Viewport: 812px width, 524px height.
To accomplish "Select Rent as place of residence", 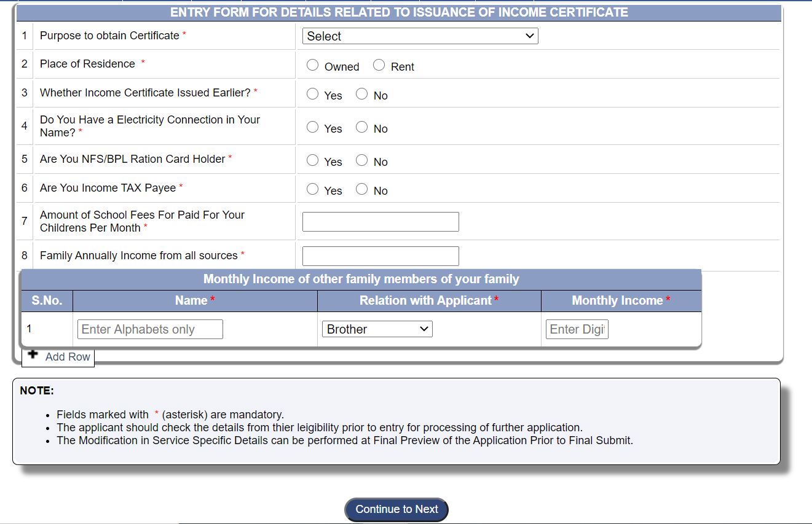I will (x=379, y=65).
